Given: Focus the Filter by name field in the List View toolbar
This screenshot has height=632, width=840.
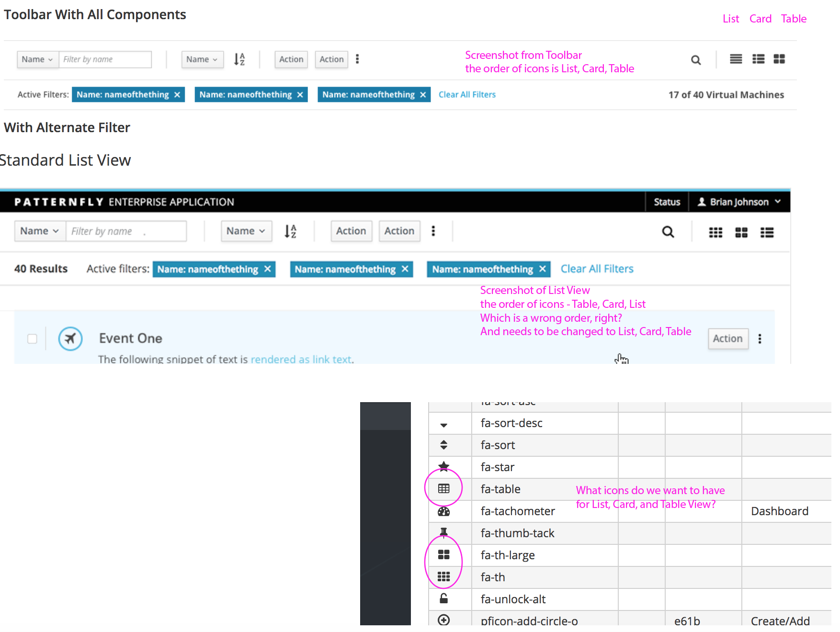Looking at the screenshot, I should (x=126, y=231).
